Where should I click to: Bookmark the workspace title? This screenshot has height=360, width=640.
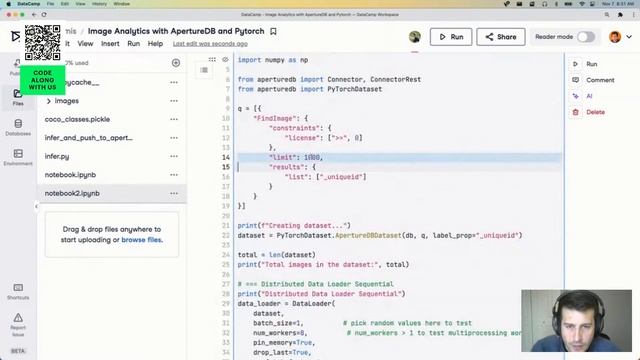pyautogui.click(x=273, y=31)
